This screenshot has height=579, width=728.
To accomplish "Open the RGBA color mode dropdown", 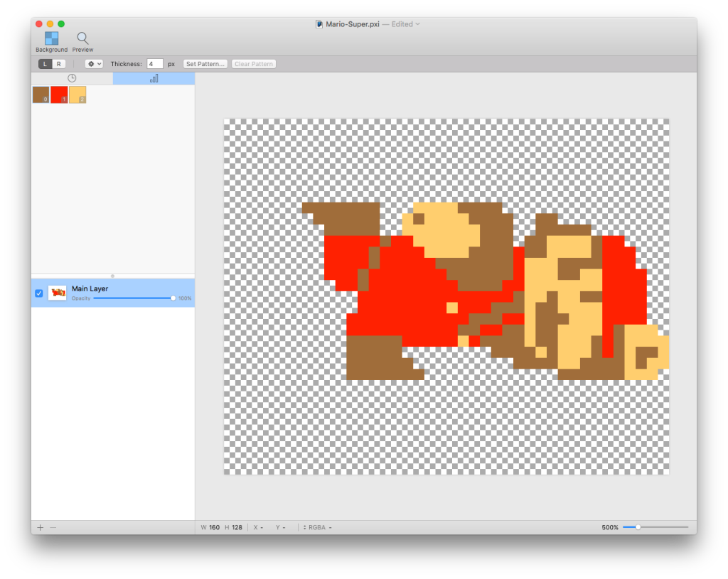I will click(318, 528).
